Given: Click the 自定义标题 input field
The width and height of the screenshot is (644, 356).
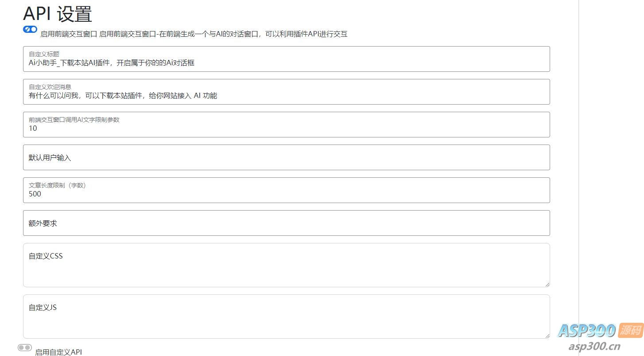Looking at the screenshot, I should click(286, 63).
